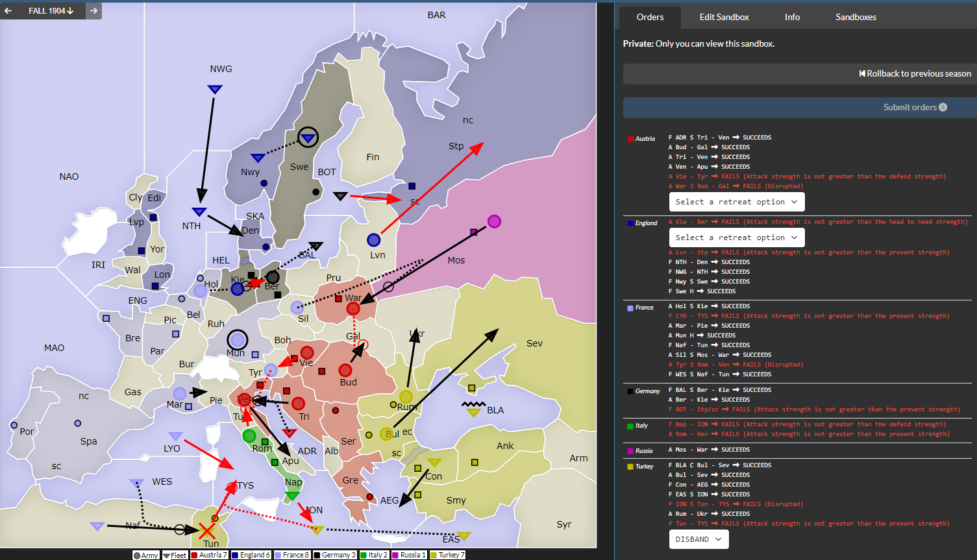Select the French fleet in Naf
Viewport: 977px width, 560px height.
(x=97, y=526)
